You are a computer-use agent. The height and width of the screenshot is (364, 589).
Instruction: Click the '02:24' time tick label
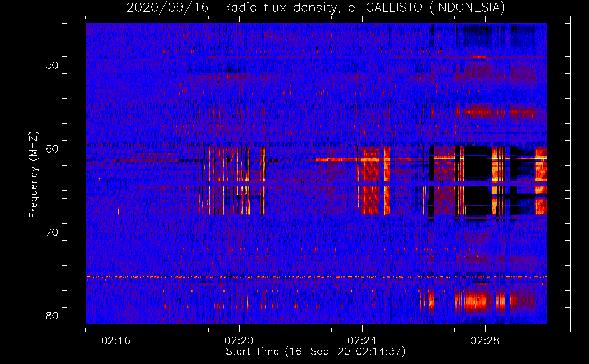362,341
